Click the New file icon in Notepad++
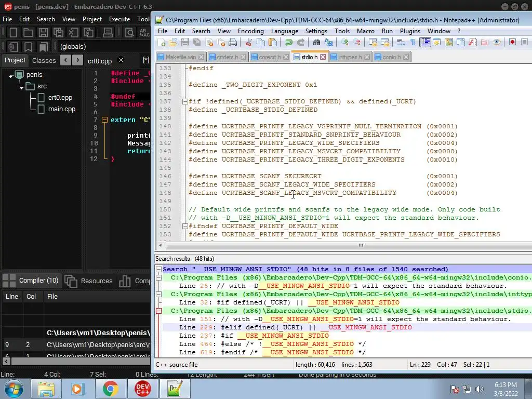 (x=162, y=43)
